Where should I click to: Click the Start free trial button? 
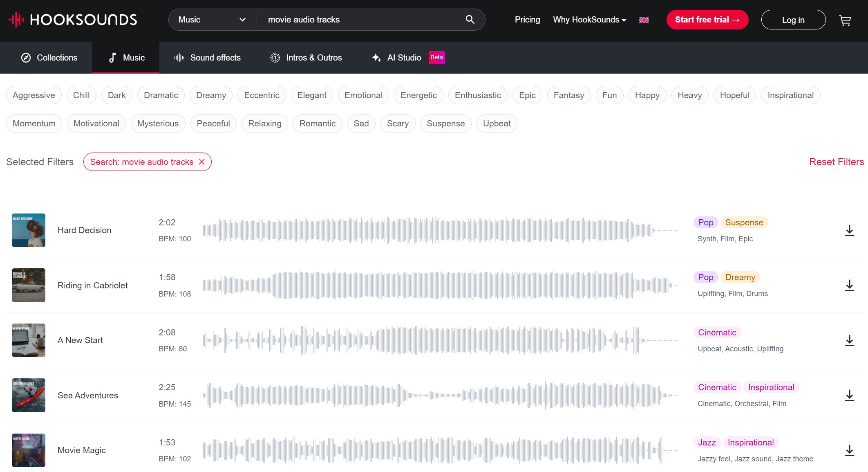pos(707,19)
